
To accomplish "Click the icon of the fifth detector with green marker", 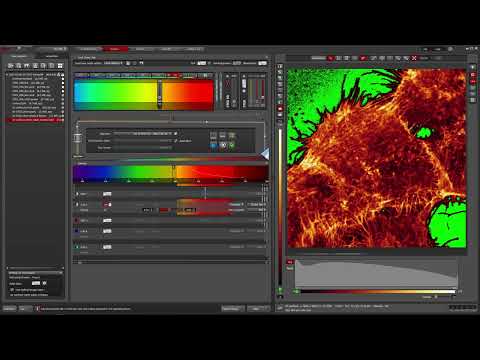I will pos(77,247).
